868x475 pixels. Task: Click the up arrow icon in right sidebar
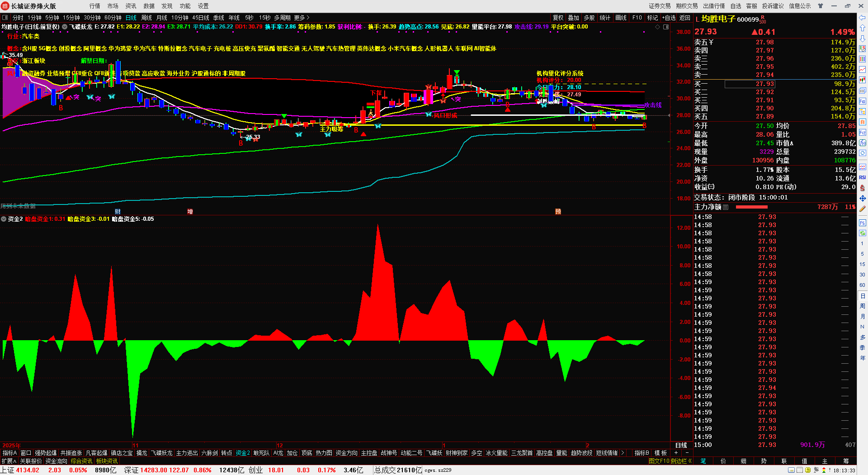pos(863,28)
